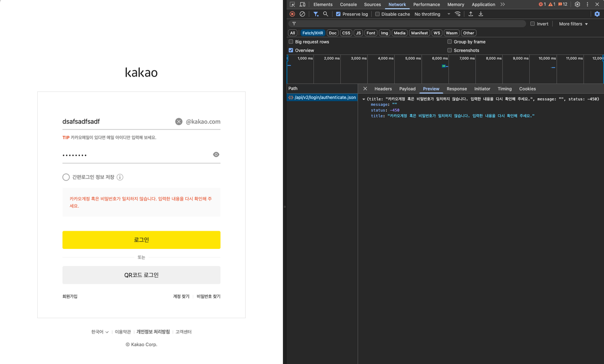Enable Big request rows checkbox
This screenshot has height=364, width=604.
(291, 42)
